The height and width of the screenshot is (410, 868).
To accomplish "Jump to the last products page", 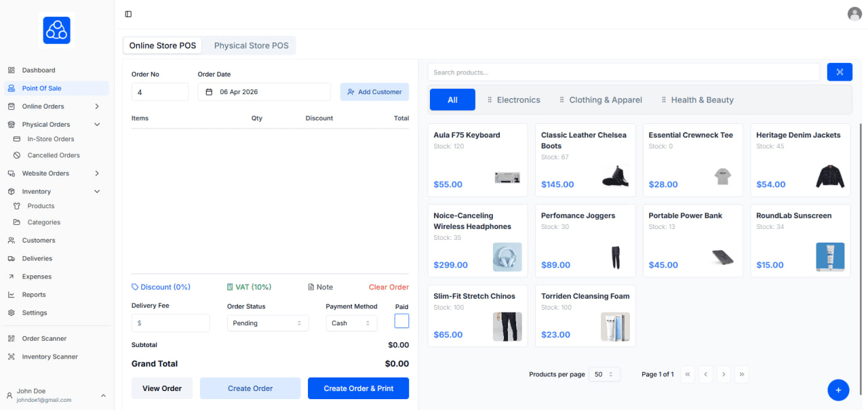I will [x=742, y=374].
